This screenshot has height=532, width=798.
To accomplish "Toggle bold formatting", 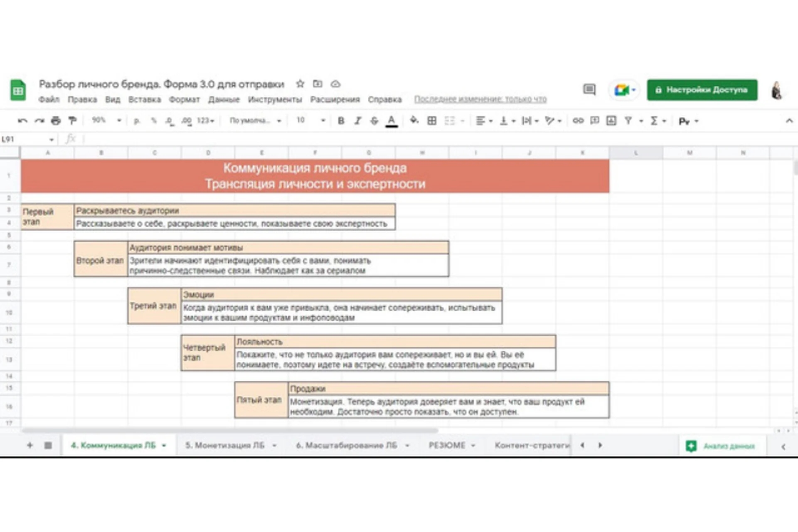I will (341, 121).
